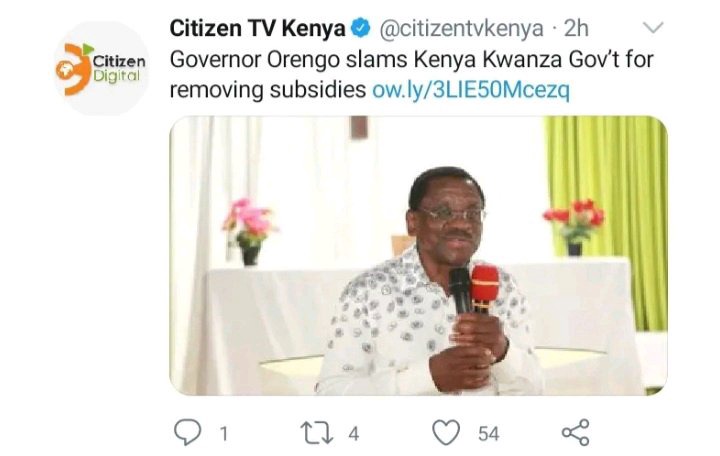This screenshot has height=456, width=720.
Task: Open the Citizen TV Kenya account name
Action: click(257, 28)
